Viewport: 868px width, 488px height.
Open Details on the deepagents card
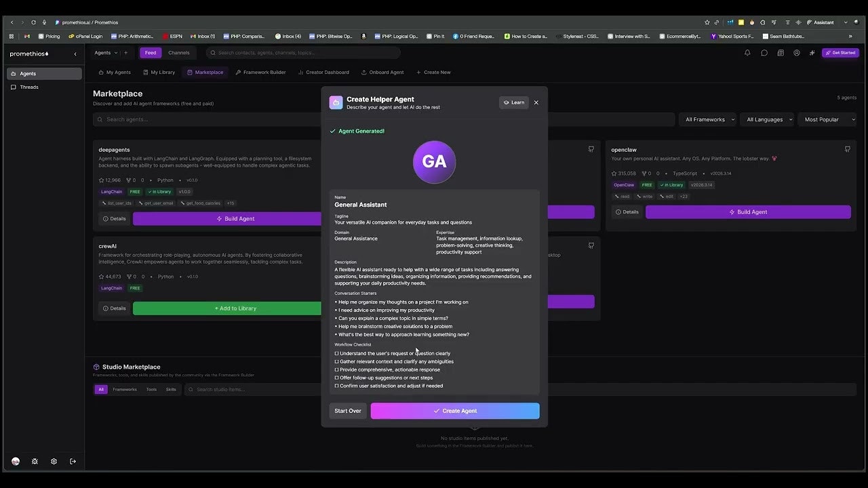click(114, 219)
